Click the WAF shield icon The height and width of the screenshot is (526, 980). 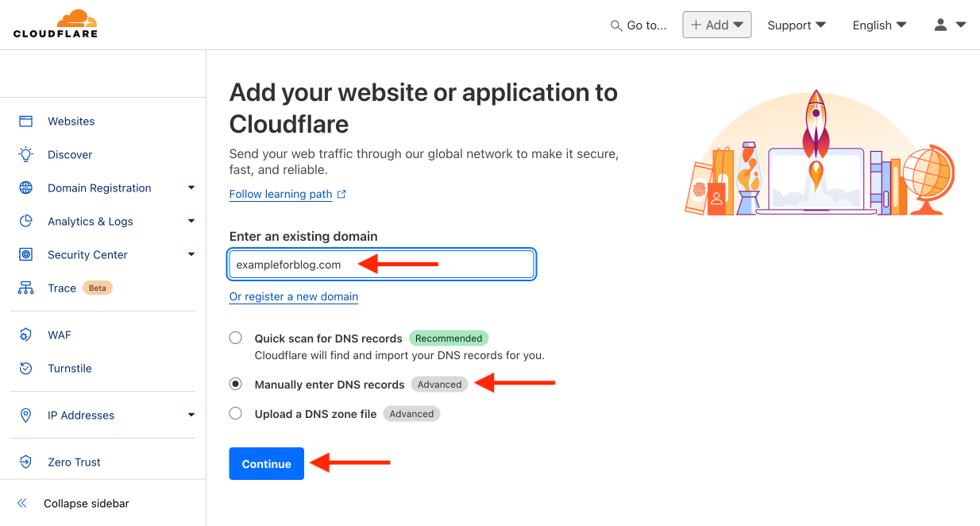point(26,335)
